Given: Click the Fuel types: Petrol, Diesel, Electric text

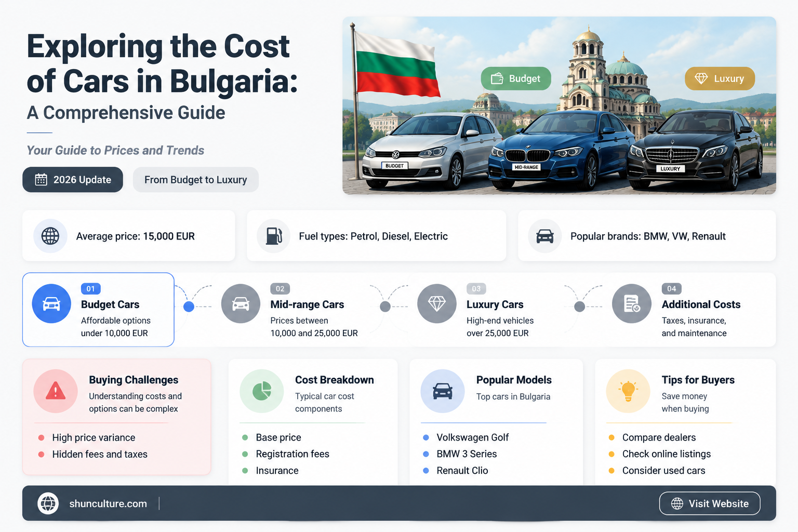Looking at the screenshot, I should (373, 236).
